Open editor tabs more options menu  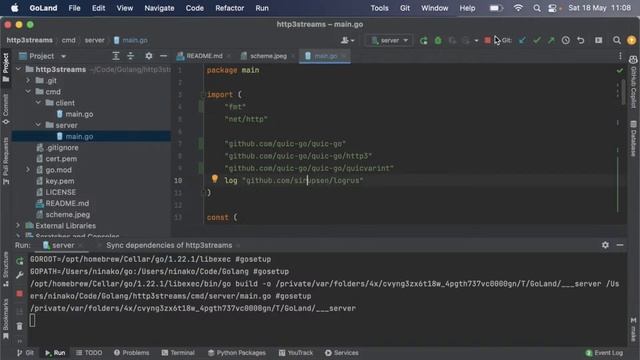point(620,56)
